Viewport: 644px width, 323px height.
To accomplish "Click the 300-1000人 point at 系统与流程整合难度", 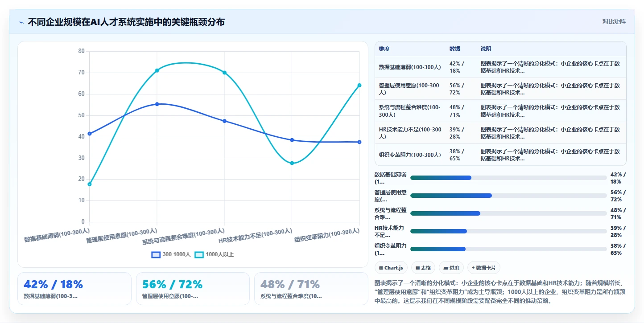I will coord(224,121).
